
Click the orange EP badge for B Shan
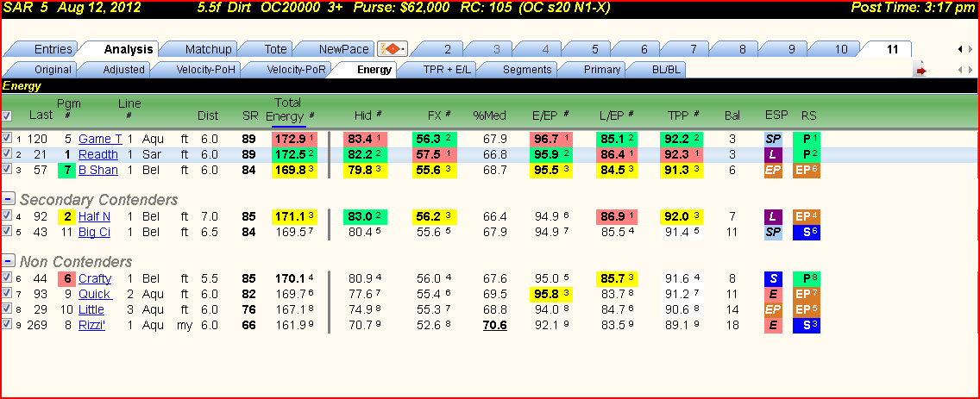pyautogui.click(x=773, y=170)
